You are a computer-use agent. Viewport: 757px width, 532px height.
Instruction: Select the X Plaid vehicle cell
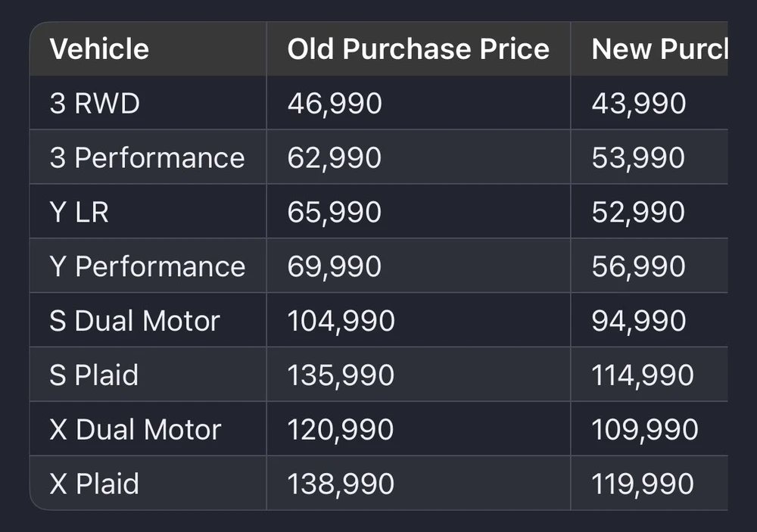(94, 484)
